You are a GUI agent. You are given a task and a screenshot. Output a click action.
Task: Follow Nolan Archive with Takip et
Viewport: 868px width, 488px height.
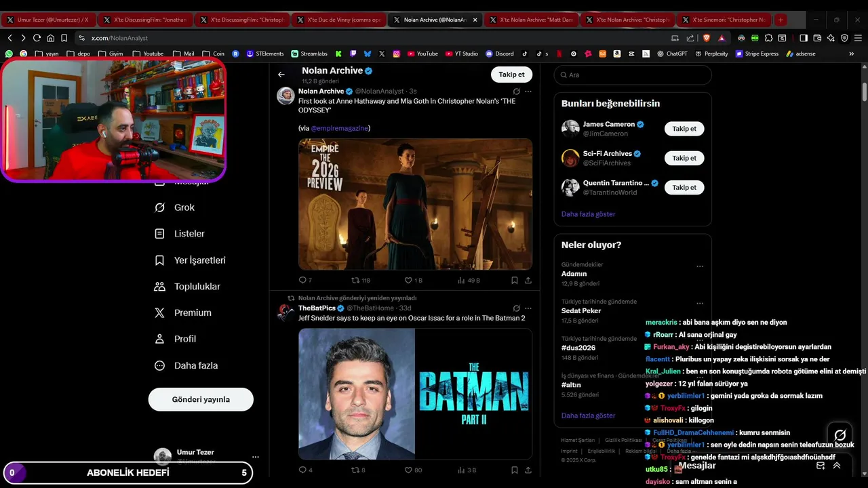click(x=511, y=75)
